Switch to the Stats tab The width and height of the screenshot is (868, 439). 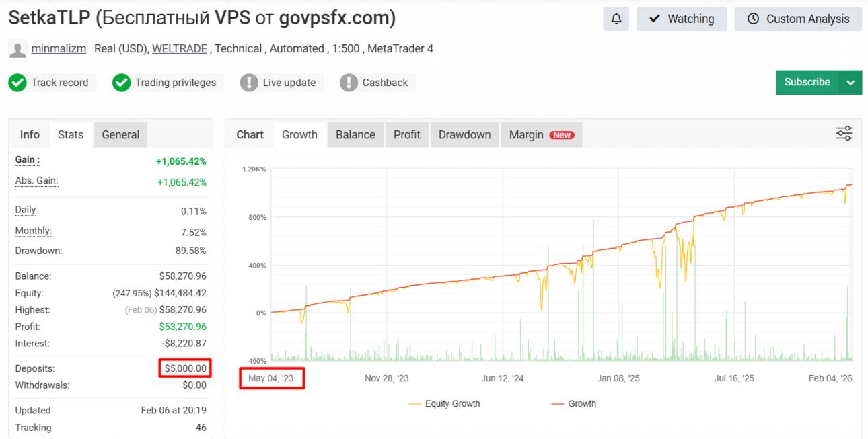tap(71, 134)
